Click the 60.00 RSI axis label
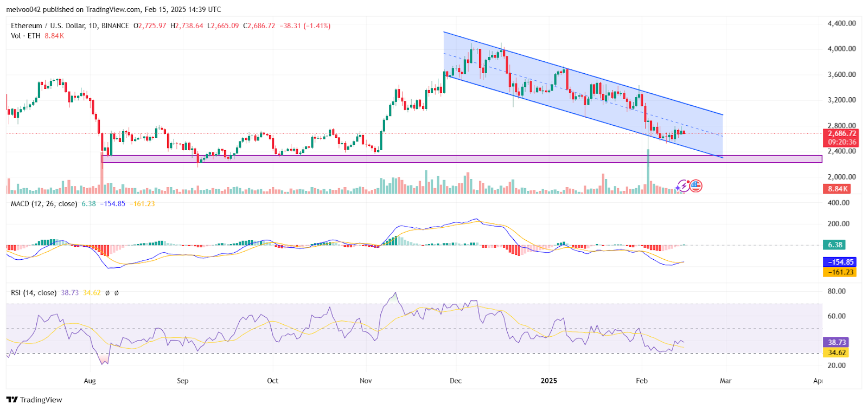The width and height of the screenshot is (868, 410). tap(837, 316)
